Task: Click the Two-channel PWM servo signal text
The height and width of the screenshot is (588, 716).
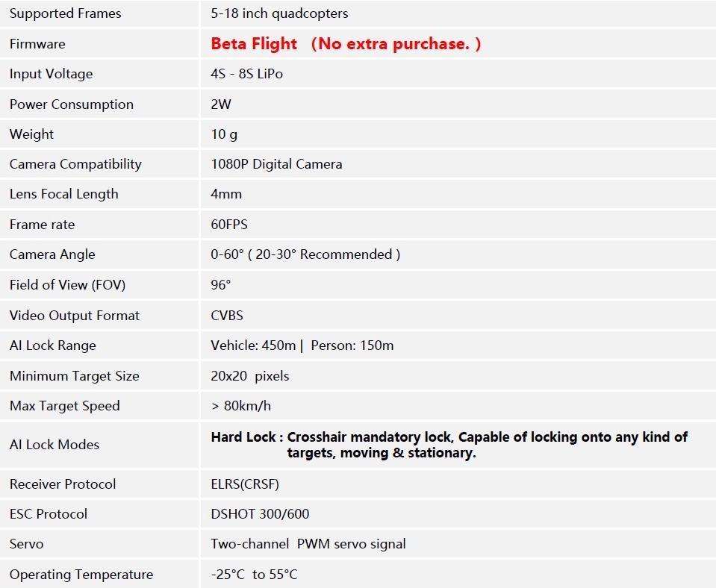Action: [x=308, y=544]
